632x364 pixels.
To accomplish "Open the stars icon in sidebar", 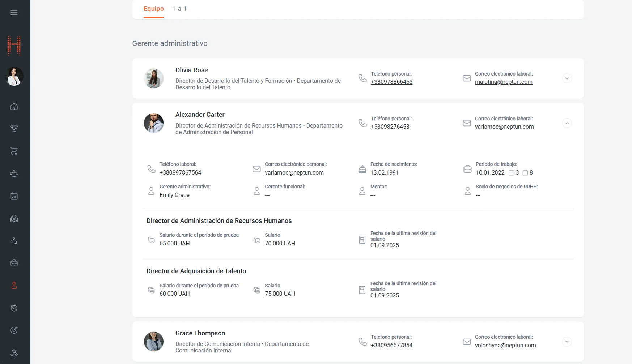I will 14,352.
